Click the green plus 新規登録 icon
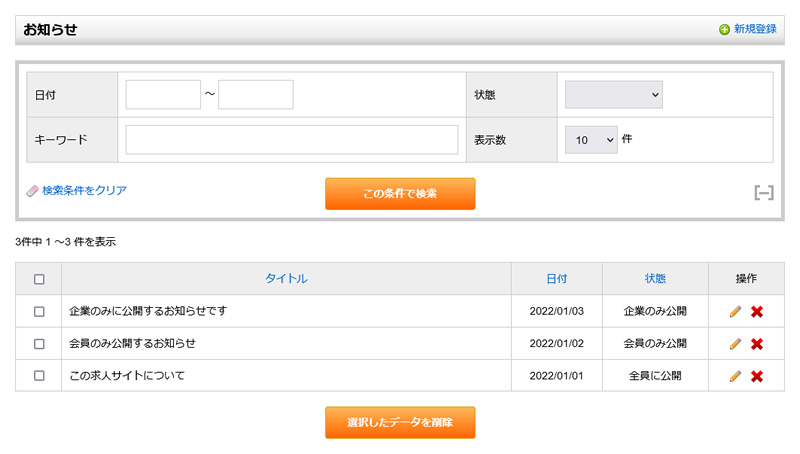800x454 pixels. (x=724, y=30)
